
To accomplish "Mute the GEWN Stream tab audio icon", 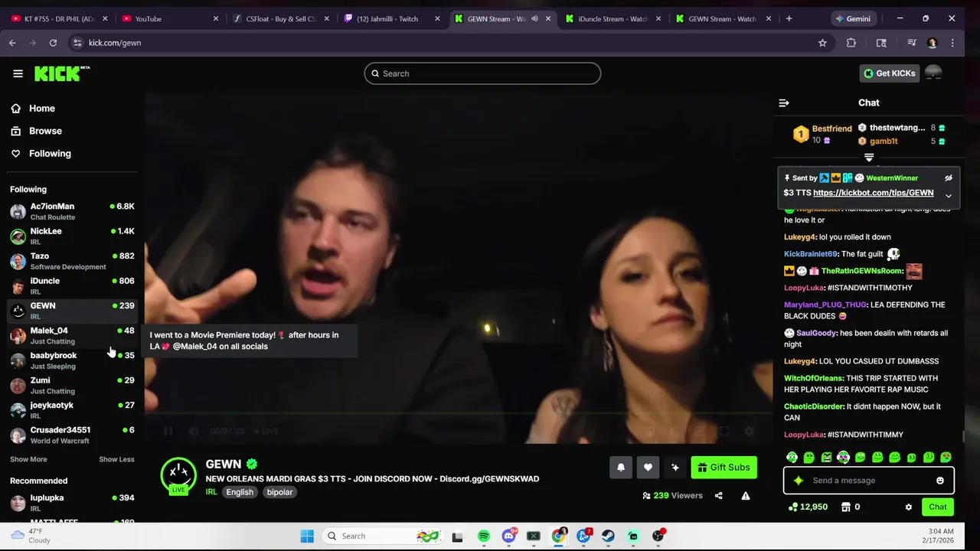I will (534, 18).
